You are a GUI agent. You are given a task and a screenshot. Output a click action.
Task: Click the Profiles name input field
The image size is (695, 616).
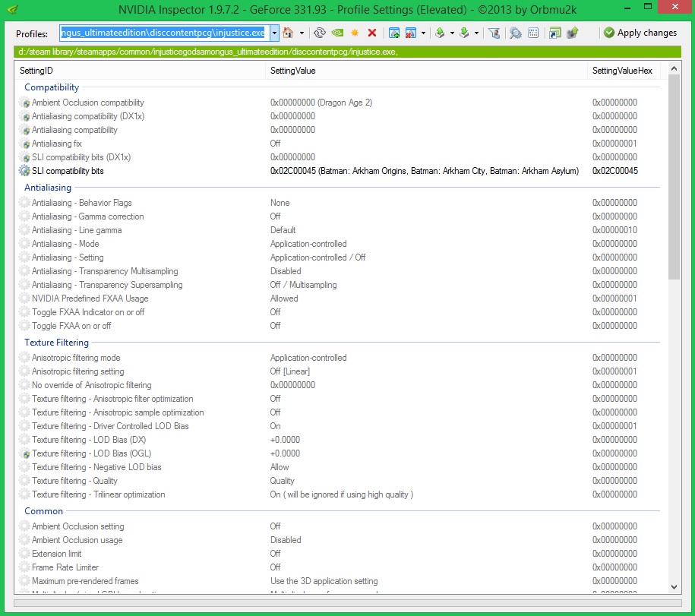163,33
